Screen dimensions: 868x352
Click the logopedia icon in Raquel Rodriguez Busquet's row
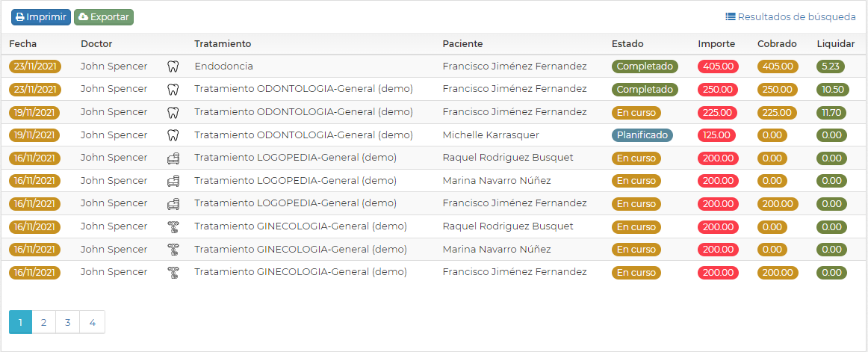coord(173,158)
